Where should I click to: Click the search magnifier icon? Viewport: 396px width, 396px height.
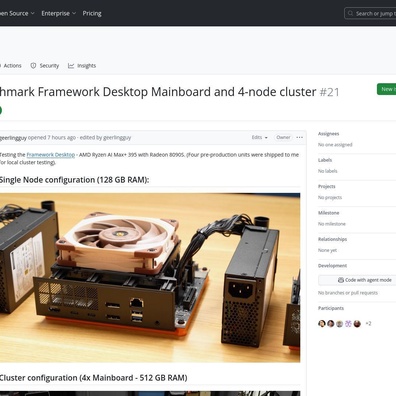point(350,13)
